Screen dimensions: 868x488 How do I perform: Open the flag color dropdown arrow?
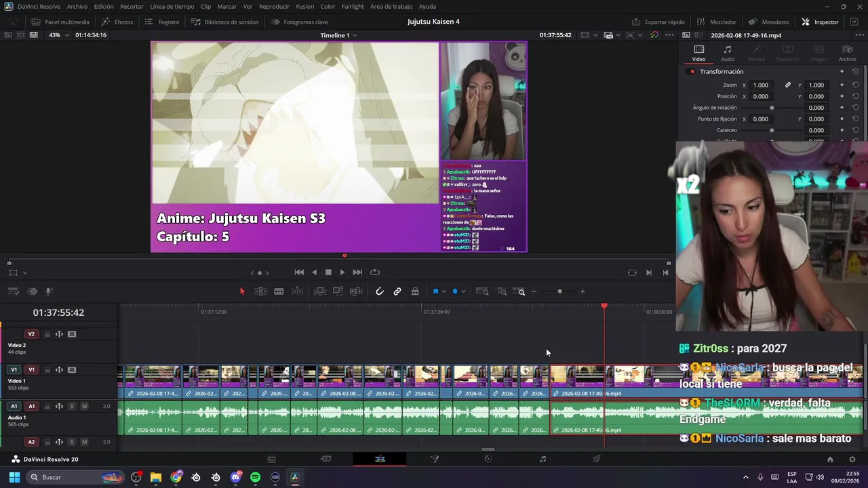[x=444, y=291]
